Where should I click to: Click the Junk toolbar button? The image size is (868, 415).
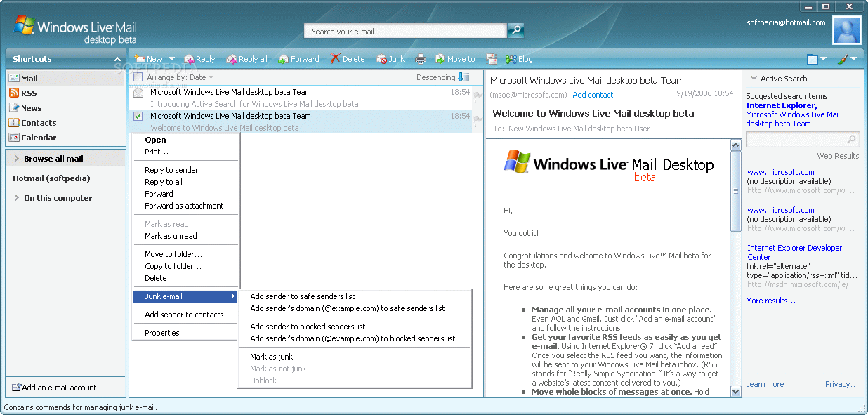click(x=390, y=59)
